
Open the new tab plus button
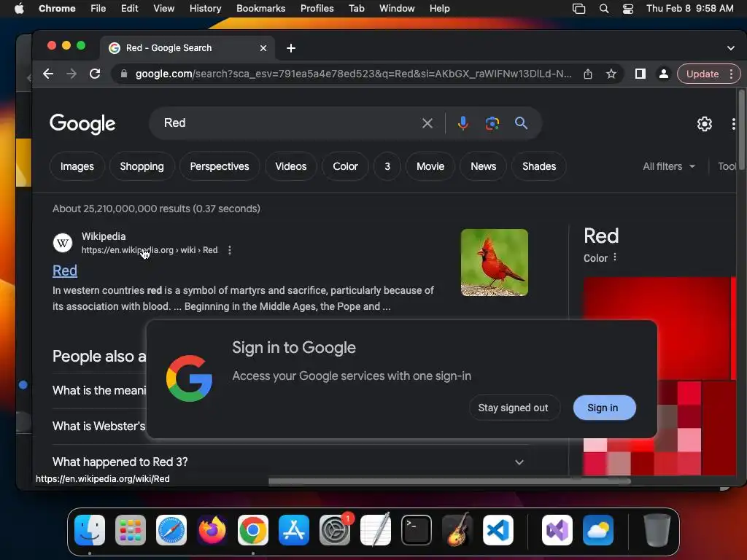point(291,48)
